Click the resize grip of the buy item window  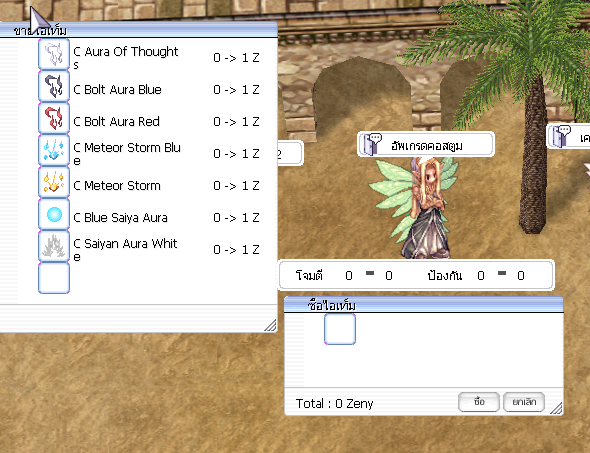click(x=556, y=408)
